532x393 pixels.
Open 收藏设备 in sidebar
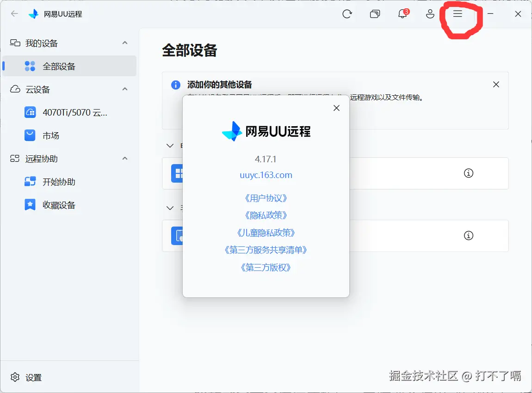pyautogui.click(x=69, y=205)
